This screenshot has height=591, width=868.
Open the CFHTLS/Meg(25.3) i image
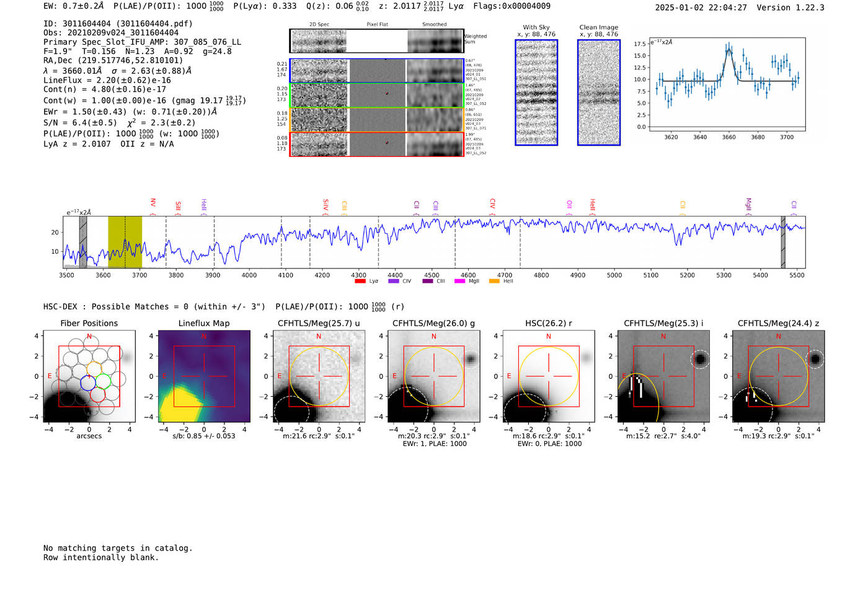(x=663, y=376)
